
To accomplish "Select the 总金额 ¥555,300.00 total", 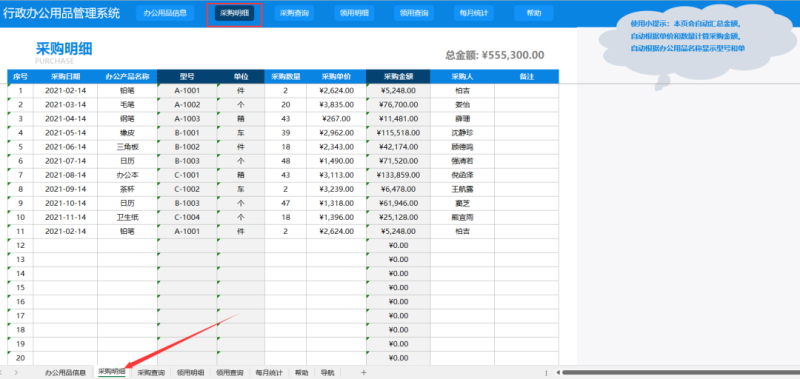I will tap(495, 55).
